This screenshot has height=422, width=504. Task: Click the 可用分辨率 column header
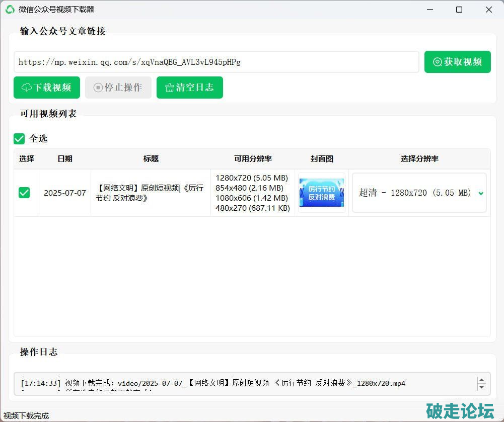pos(253,158)
